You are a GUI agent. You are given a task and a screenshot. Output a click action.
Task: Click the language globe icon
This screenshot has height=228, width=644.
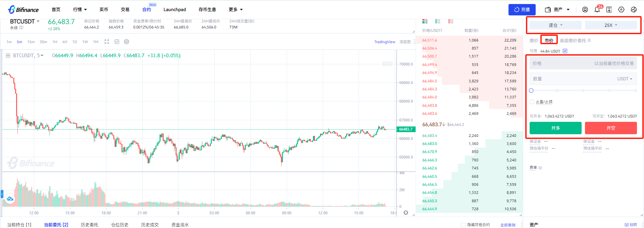click(634, 10)
